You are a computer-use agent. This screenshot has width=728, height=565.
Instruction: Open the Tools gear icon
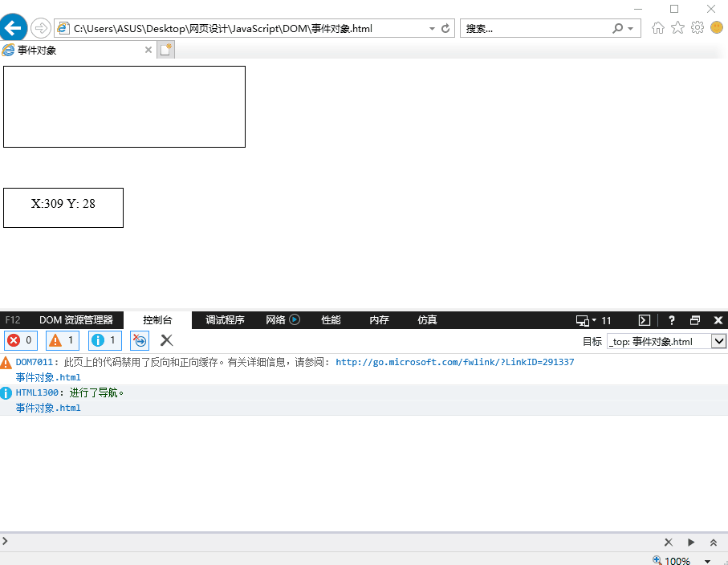coord(697,28)
